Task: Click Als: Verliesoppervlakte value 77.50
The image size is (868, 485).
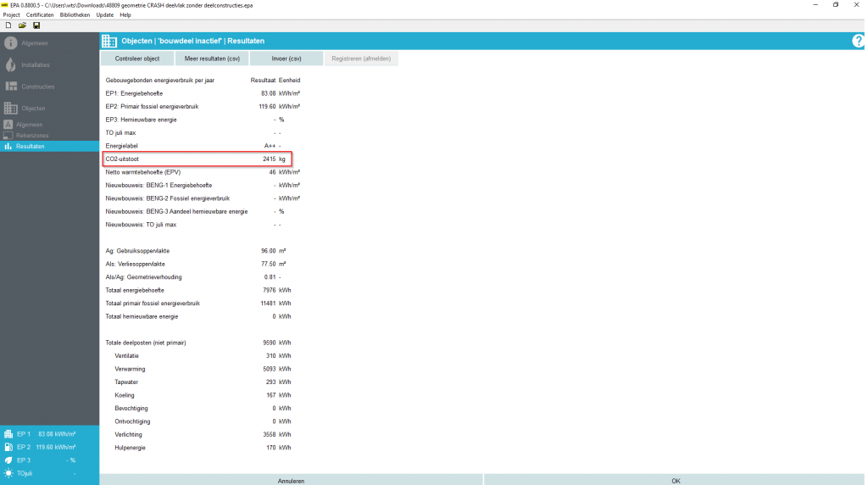Action: (269, 264)
